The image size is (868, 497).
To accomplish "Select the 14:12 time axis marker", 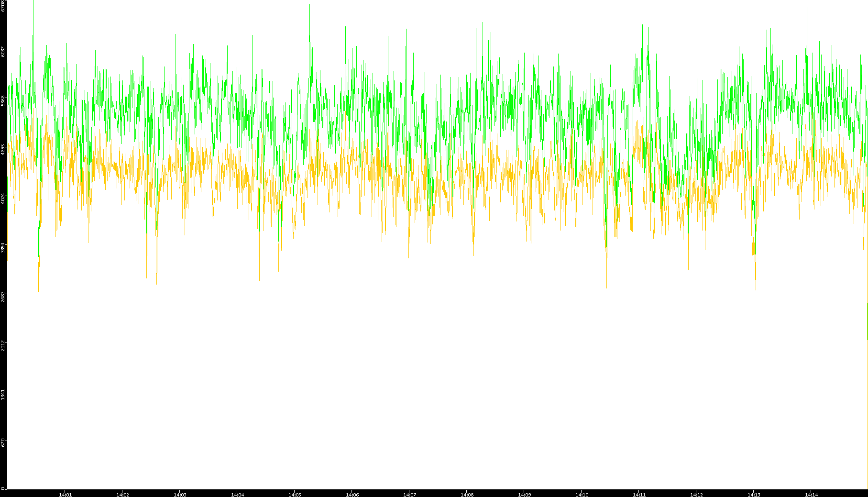I will pos(696,495).
